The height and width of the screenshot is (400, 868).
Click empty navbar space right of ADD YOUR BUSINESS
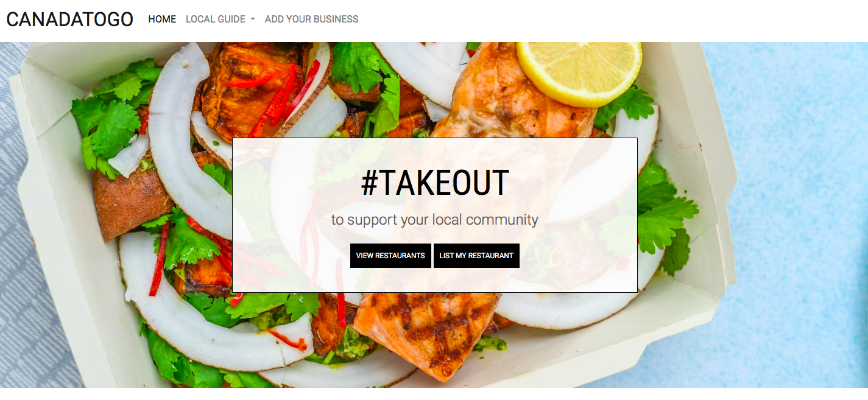tap(609, 19)
